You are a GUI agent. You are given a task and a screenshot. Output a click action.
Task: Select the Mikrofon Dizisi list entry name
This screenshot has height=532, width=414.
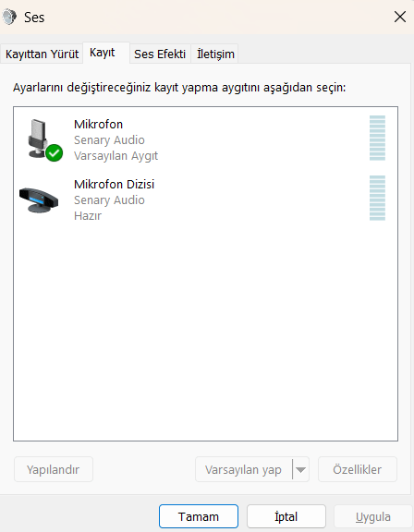114,184
